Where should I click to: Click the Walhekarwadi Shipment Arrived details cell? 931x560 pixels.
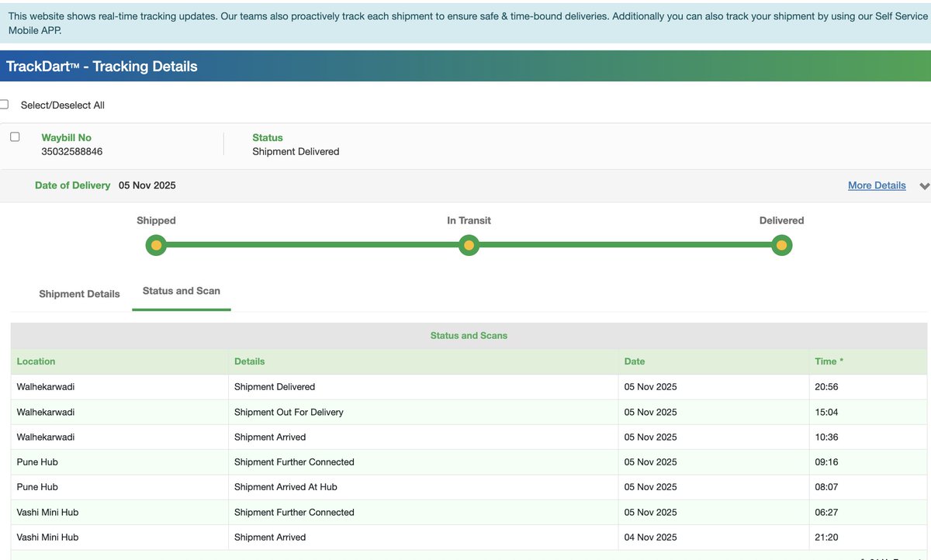click(270, 437)
